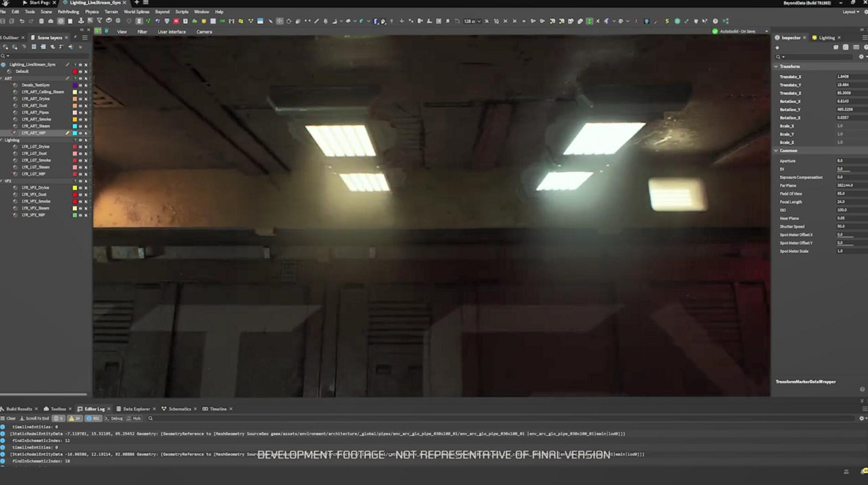Click the anchor icon in the toolbar
Viewport: 868px width, 485px height.
pos(80,21)
